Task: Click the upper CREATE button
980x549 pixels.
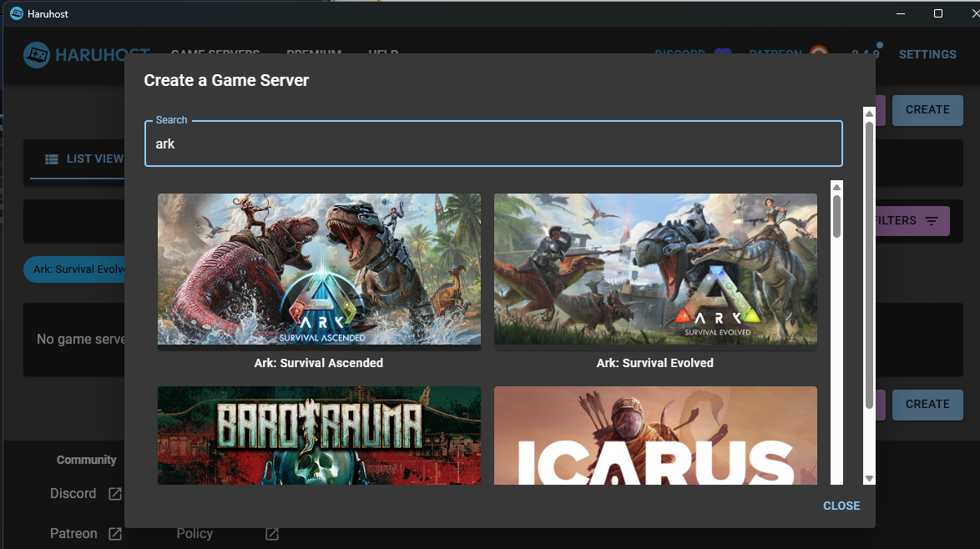Action: [x=927, y=110]
